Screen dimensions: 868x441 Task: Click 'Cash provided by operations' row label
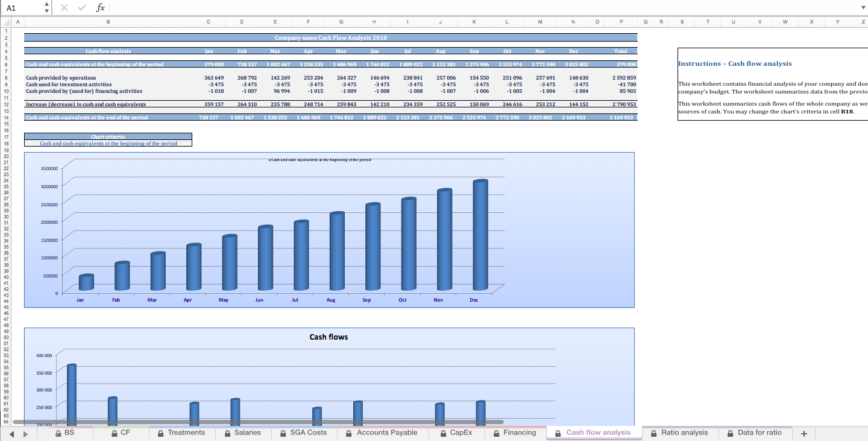(x=61, y=78)
